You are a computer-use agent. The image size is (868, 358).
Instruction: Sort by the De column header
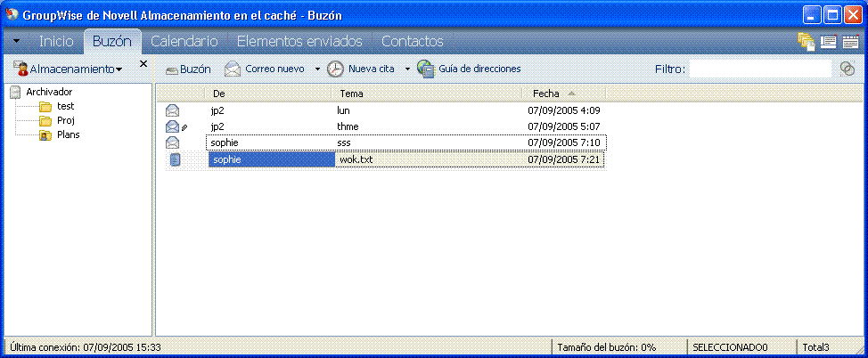click(268, 94)
